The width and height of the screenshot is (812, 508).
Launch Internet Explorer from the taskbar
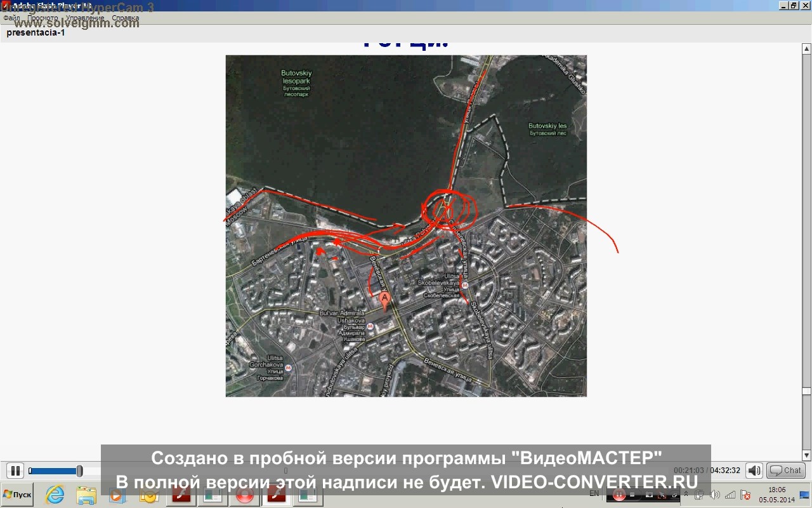[x=55, y=495]
